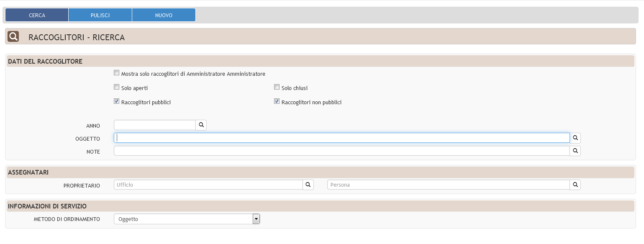Uncheck Raccoglitori pubblici checkbox
This screenshot has height=244, width=644.
117,102
